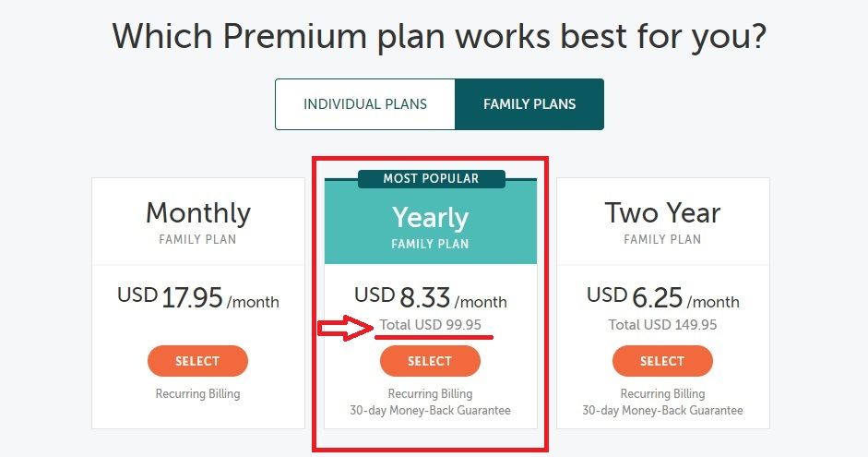
Task: Click the USD 6.25 per month price
Action: coord(663,298)
